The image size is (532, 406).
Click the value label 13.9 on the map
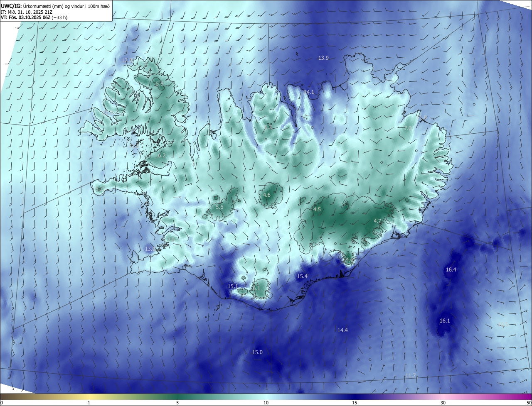pos(323,58)
